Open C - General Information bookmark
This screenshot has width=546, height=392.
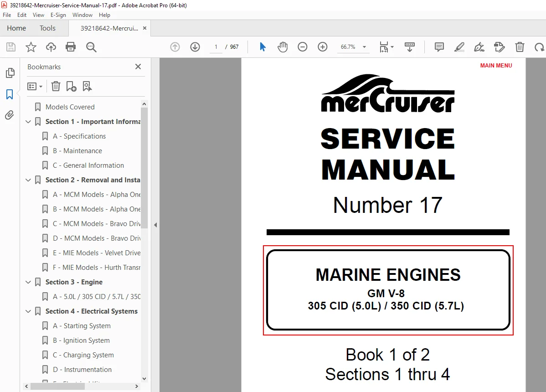(88, 165)
